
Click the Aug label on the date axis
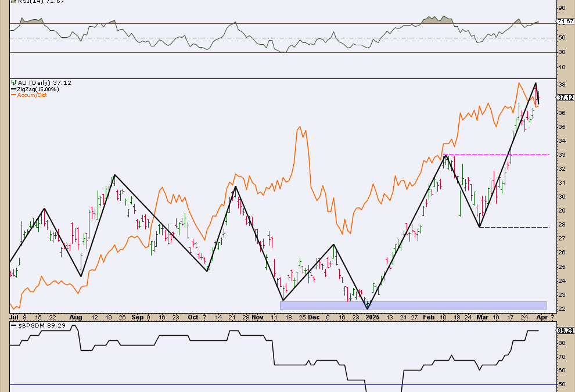76,317
